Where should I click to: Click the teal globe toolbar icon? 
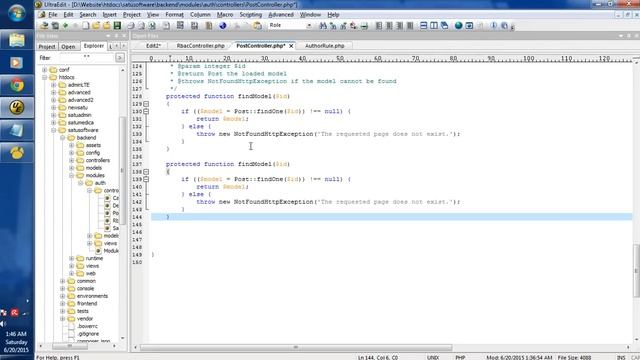[458, 26]
